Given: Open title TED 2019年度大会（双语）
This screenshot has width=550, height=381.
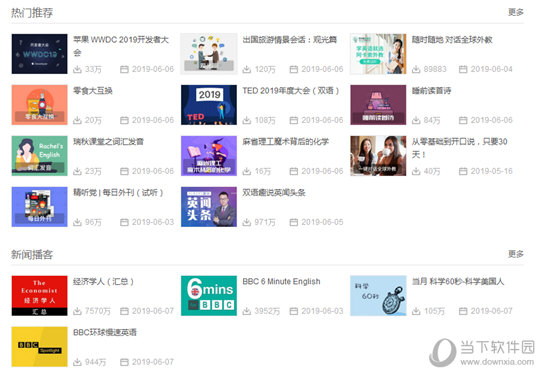Looking at the screenshot, I should tap(291, 91).
